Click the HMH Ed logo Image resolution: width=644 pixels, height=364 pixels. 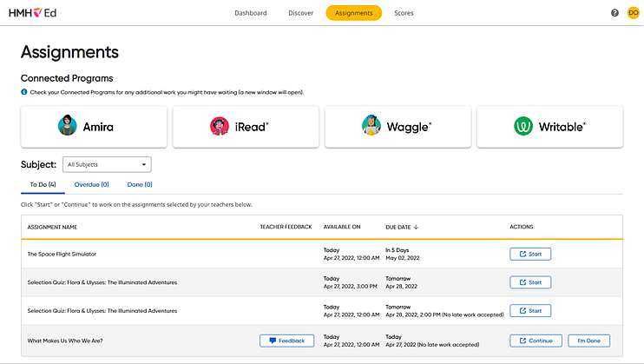pyautogui.click(x=32, y=13)
